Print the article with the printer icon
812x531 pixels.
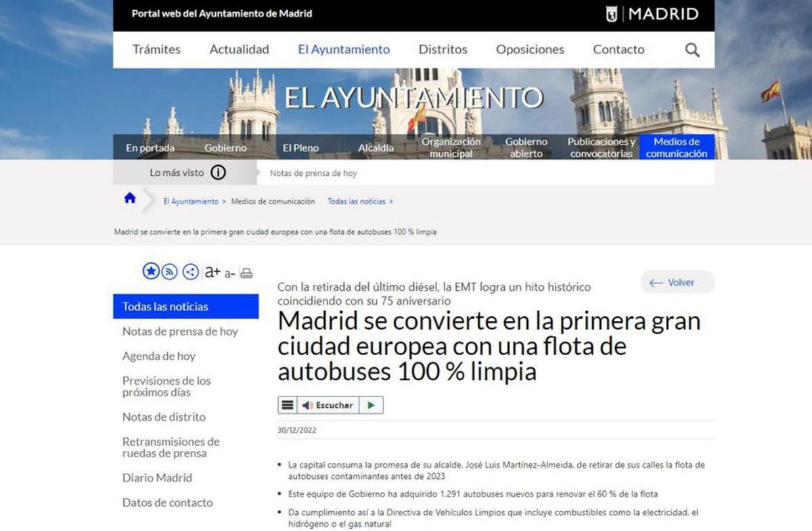tap(246, 273)
